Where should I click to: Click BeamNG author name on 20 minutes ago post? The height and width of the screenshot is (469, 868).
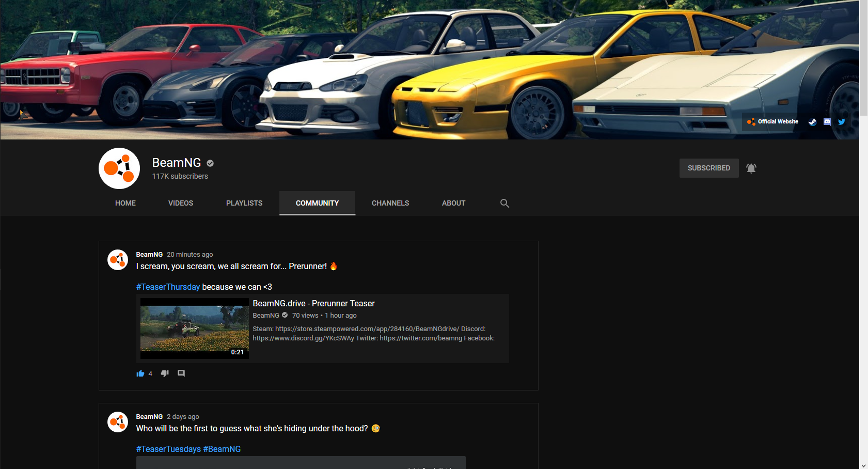tap(149, 254)
